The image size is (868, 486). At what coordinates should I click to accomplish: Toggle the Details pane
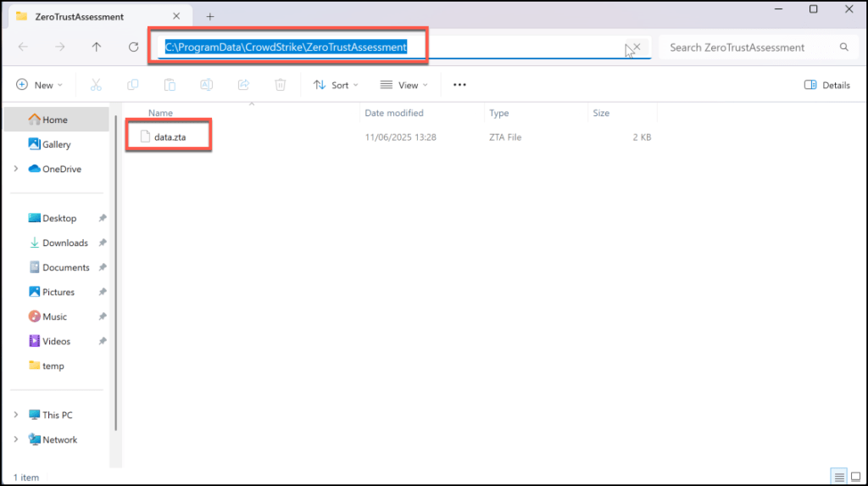pos(826,85)
